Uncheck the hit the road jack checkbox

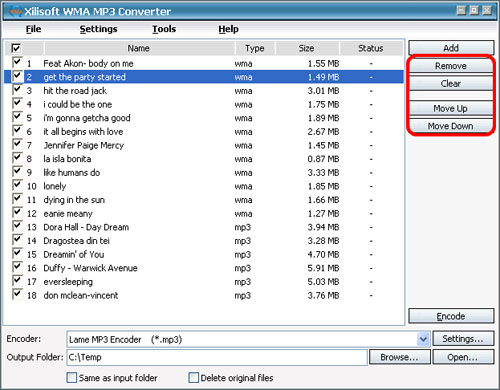pyautogui.click(x=17, y=90)
